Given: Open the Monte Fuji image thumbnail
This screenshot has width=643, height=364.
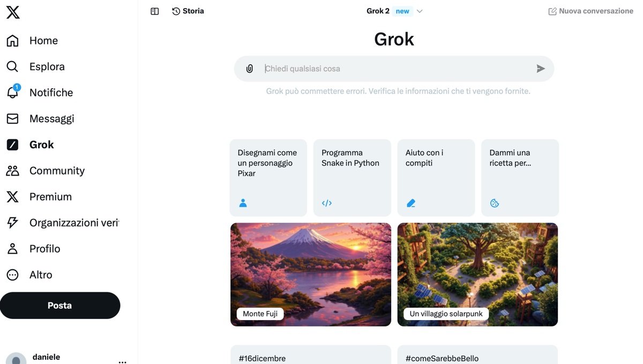Looking at the screenshot, I should click(310, 274).
